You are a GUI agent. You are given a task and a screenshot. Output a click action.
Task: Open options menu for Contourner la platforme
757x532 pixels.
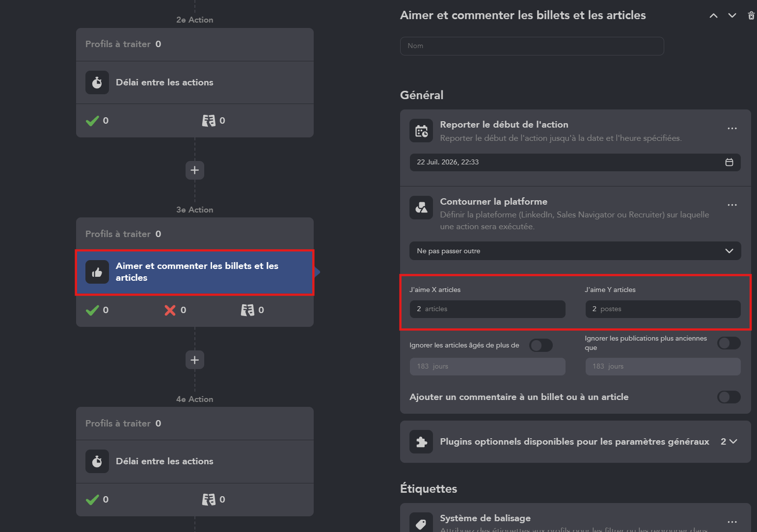(732, 205)
